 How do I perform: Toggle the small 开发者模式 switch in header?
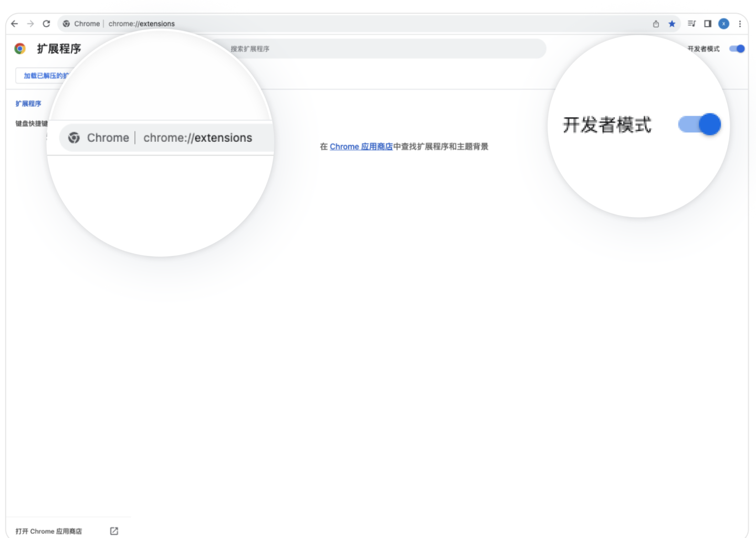tap(737, 49)
